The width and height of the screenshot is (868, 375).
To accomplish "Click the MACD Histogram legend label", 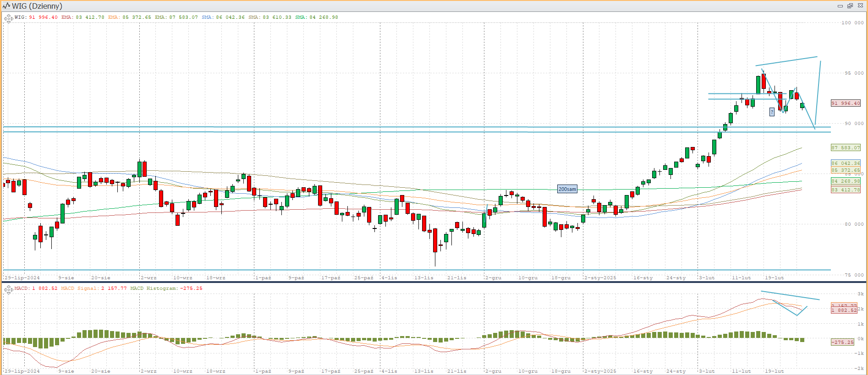I will pos(166,288).
